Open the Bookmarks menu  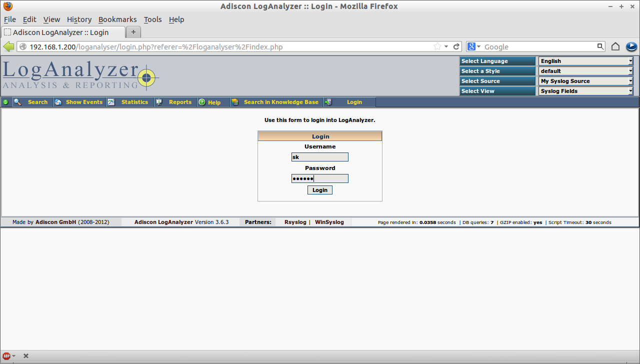pos(117,19)
